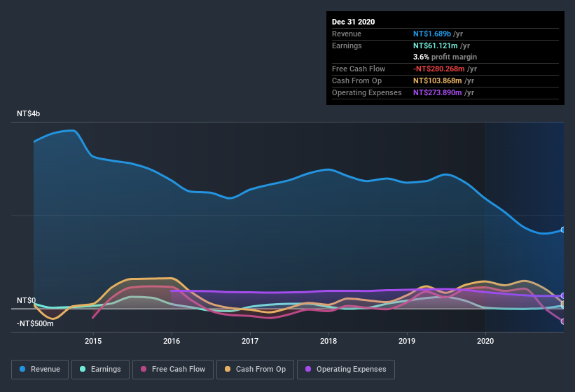The width and height of the screenshot is (575, 392).
Task: Click the Operating Expenses label in tooltip
Action: (367, 92)
